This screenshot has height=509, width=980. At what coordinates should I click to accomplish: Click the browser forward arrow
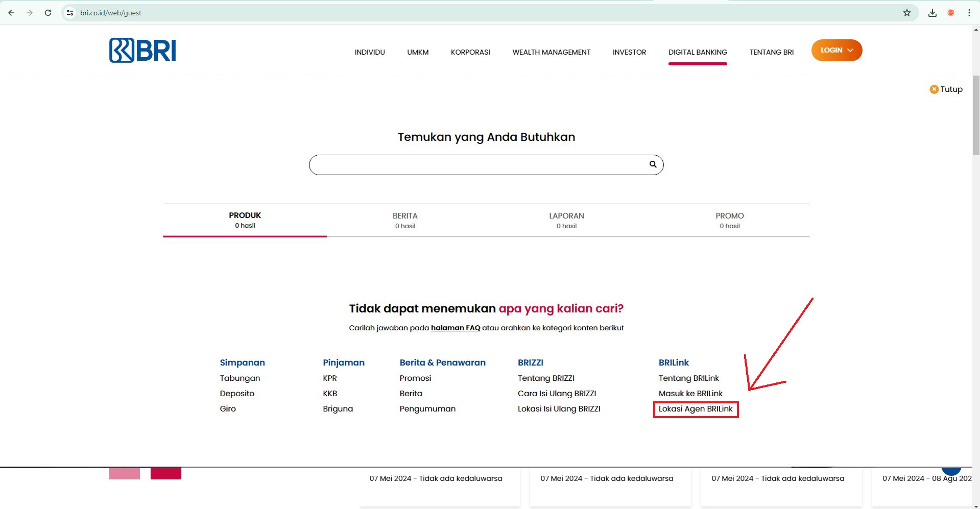30,13
